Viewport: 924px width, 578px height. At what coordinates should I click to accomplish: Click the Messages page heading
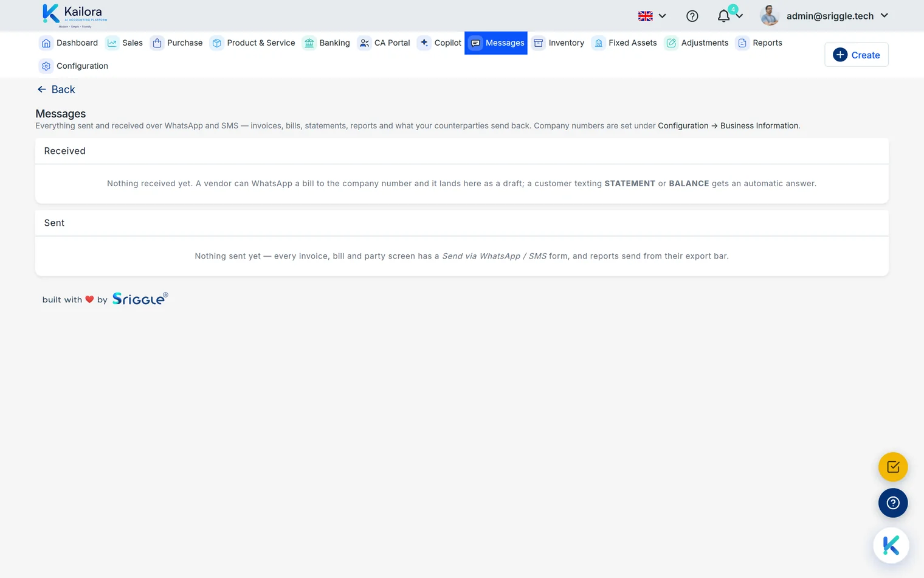coord(61,114)
